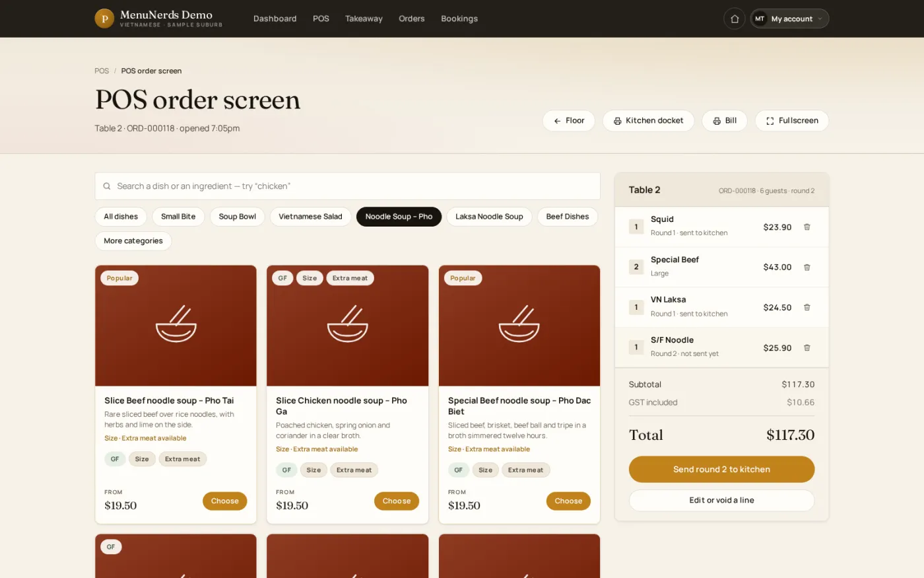Click the MenuNerds Demo logo icon
The image size is (924, 578).
(x=104, y=18)
